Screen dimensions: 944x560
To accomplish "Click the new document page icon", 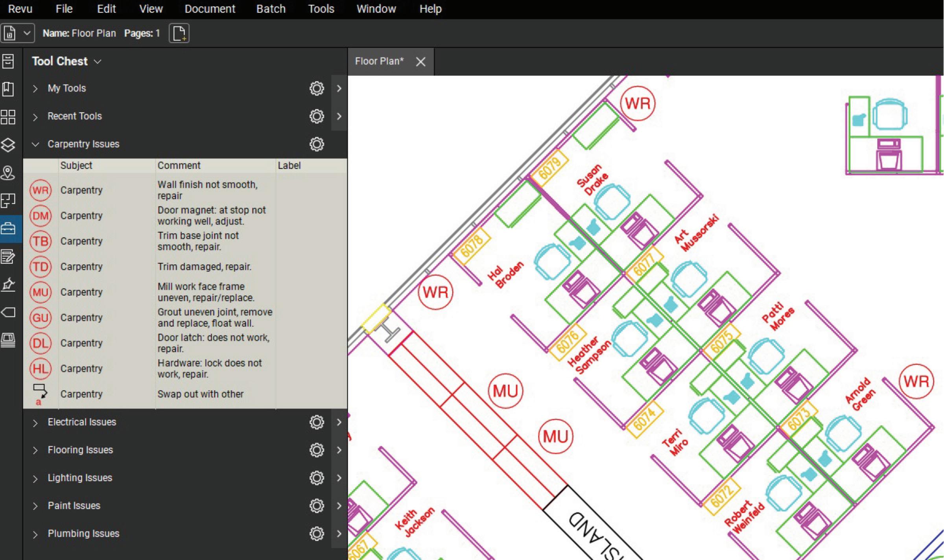I will (179, 33).
